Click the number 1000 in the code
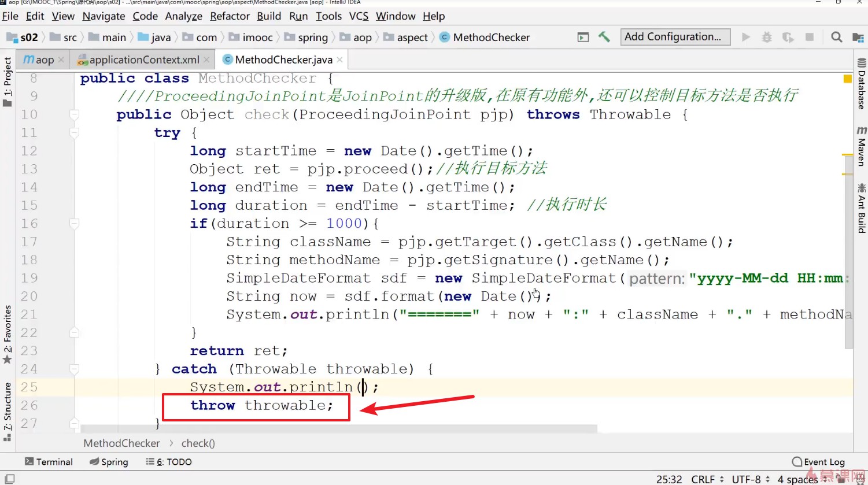The image size is (868, 485). point(343,224)
